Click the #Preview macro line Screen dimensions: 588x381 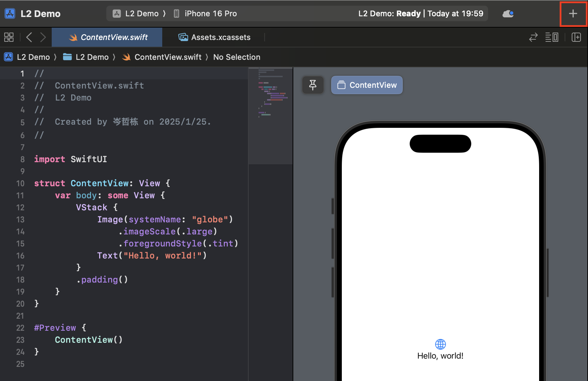pyautogui.click(x=60, y=328)
